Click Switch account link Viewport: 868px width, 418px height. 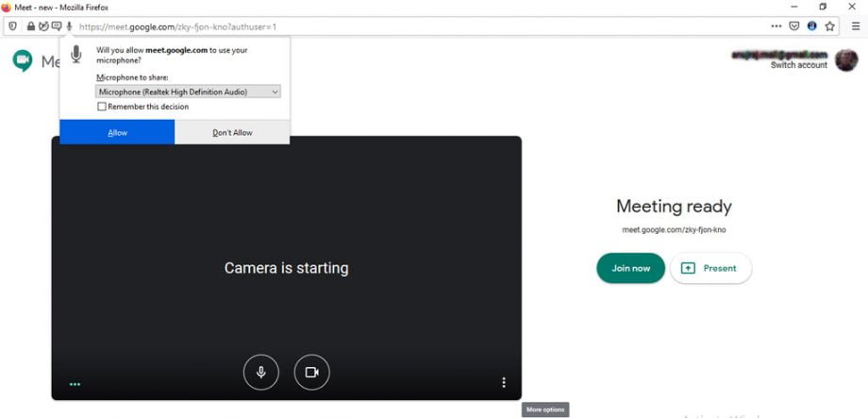pyautogui.click(x=798, y=65)
